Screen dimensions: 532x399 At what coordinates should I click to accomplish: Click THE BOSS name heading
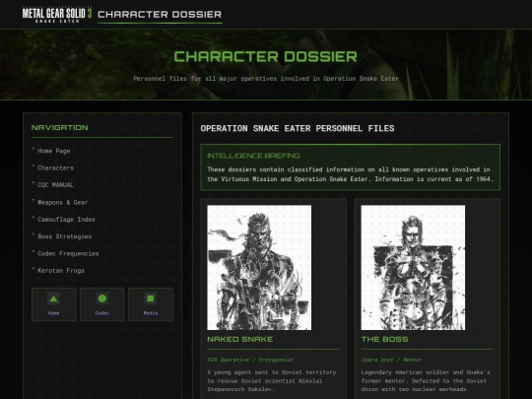385,339
